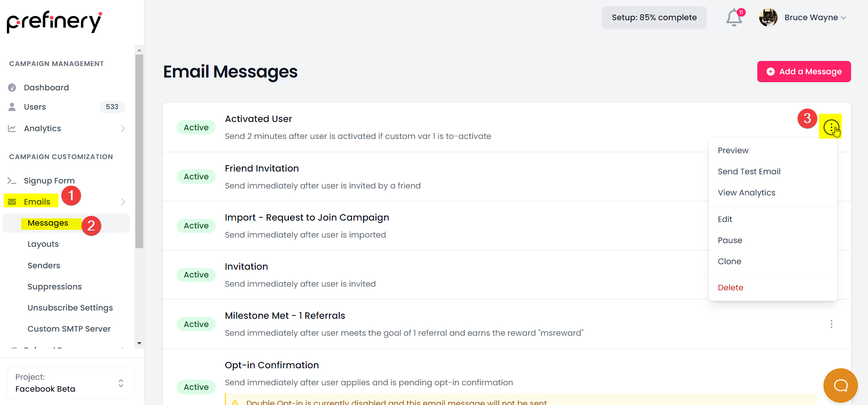The width and height of the screenshot is (868, 405).
Task: Click the Emails envelope icon
Action: tap(12, 202)
